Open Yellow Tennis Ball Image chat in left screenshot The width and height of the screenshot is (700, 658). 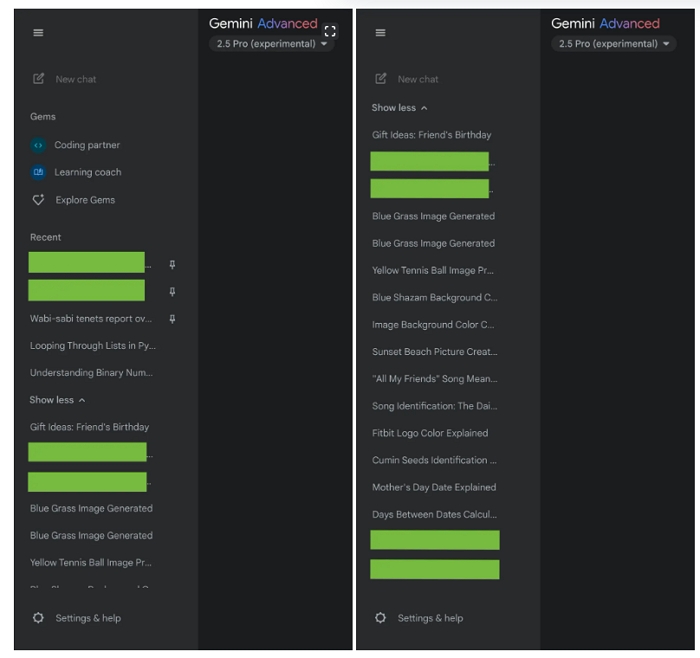(91, 563)
